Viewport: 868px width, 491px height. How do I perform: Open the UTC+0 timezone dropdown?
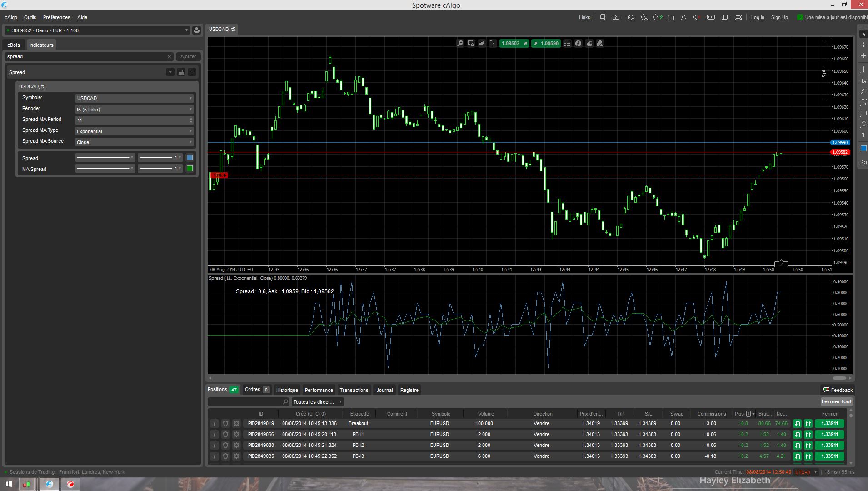[x=806, y=472]
